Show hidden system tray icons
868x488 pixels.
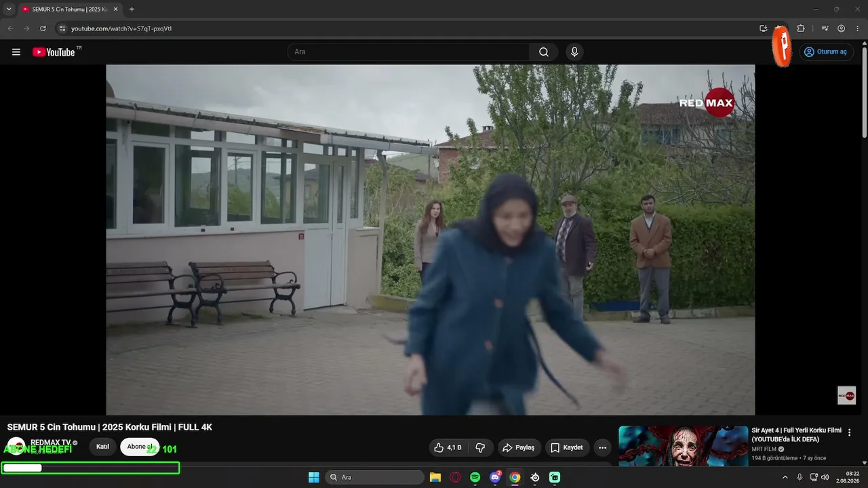pos(785,477)
